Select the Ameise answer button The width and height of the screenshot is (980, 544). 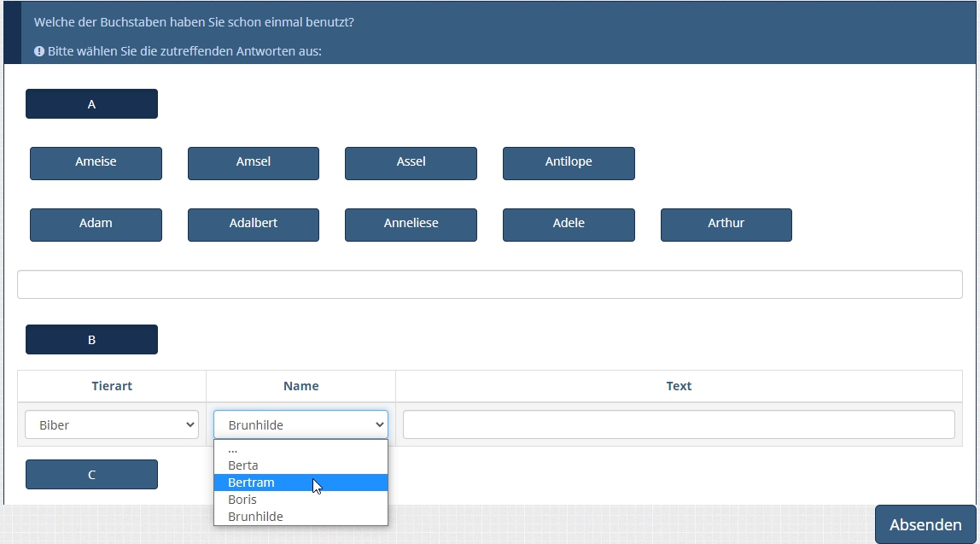coord(96,163)
